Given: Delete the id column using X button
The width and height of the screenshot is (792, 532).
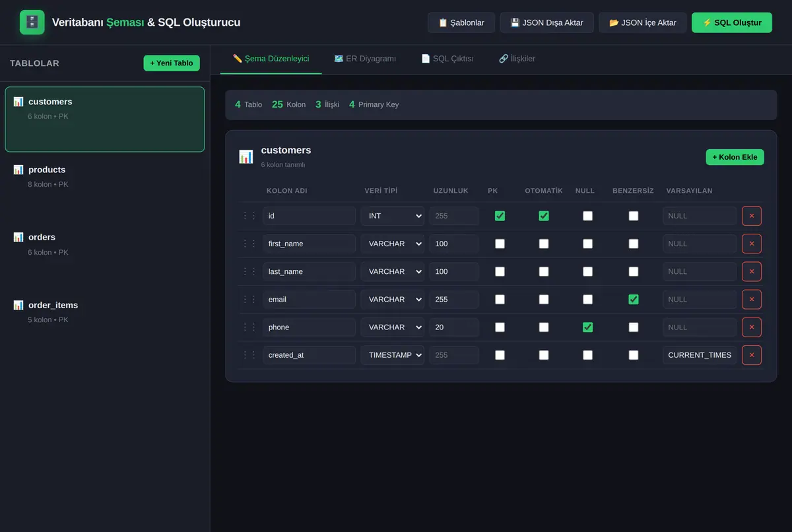Looking at the screenshot, I should [752, 216].
